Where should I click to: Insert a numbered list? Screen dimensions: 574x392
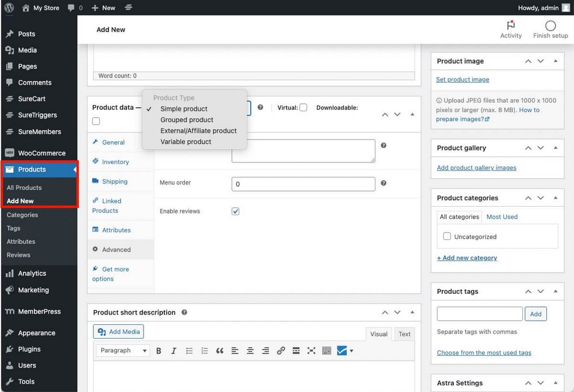coord(205,351)
